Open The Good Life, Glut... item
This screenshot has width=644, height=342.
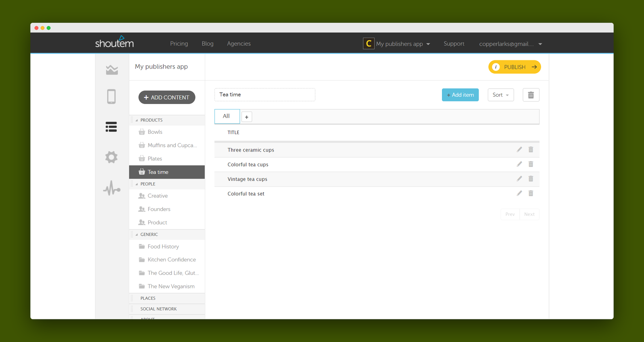pos(167,273)
